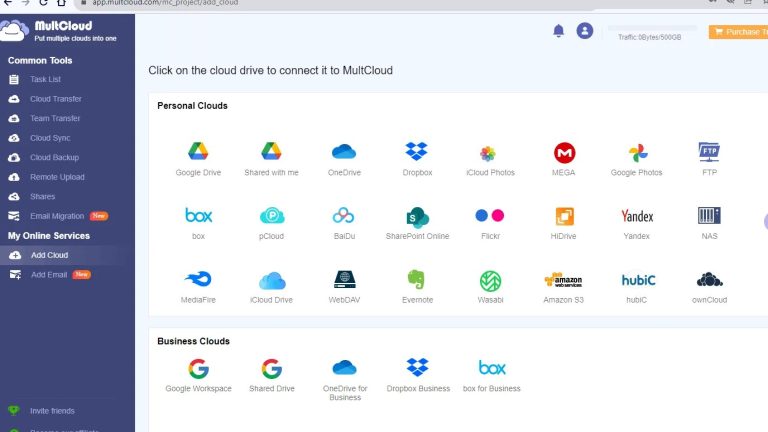
Task: Reload the browser page
Action: tap(43, 3)
